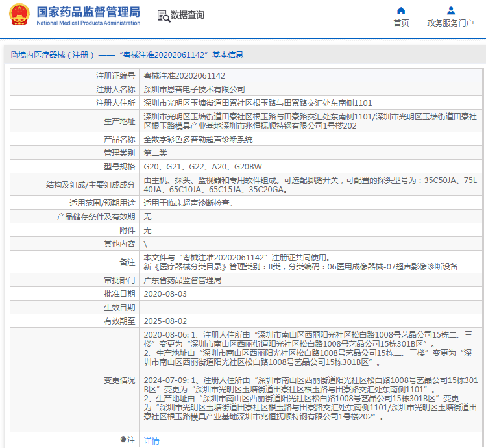486x448 pixels.
Task: Click 政务服务门户 menu label
Action: [450, 23]
